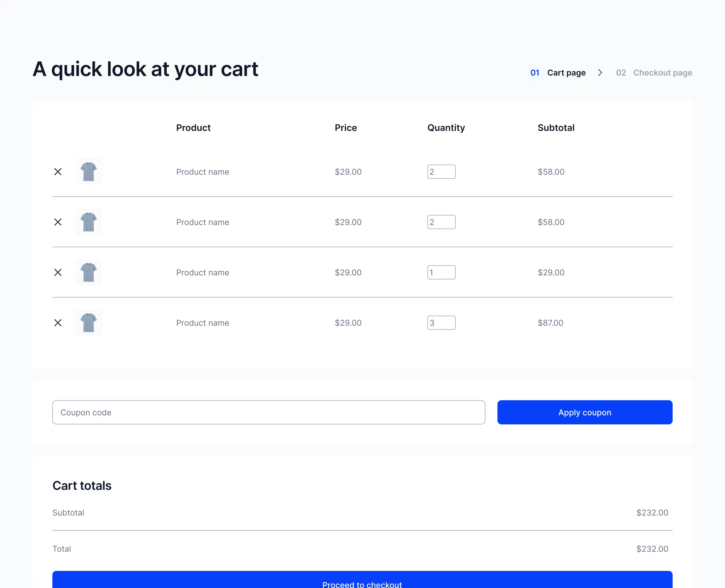This screenshot has height=588, width=725.
Task: Edit second row quantity field
Action: (x=442, y=222)
